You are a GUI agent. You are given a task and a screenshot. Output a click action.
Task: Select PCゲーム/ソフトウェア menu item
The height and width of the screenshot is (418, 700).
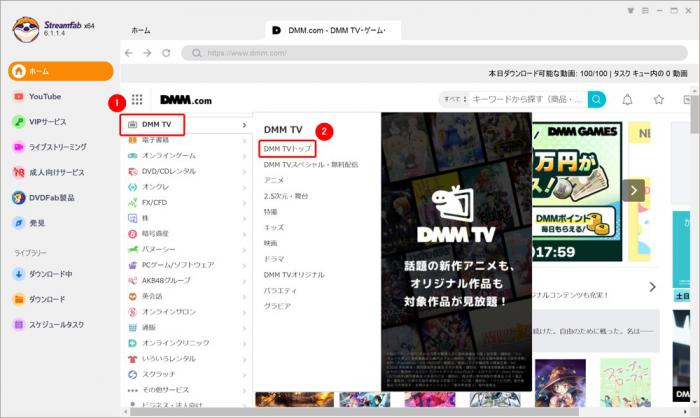point(178,265)
